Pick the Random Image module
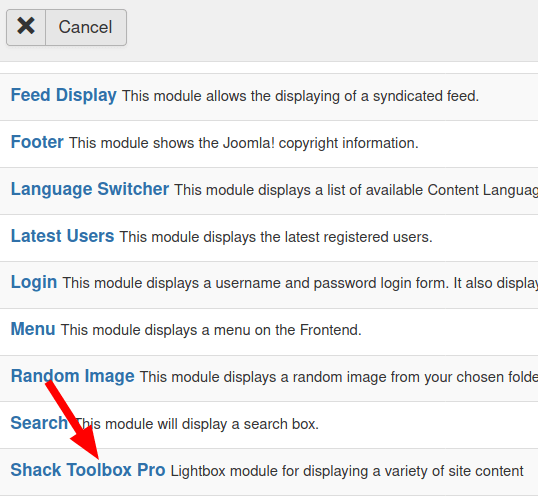This screenshot has height=498, width=538. click(72, 376)
